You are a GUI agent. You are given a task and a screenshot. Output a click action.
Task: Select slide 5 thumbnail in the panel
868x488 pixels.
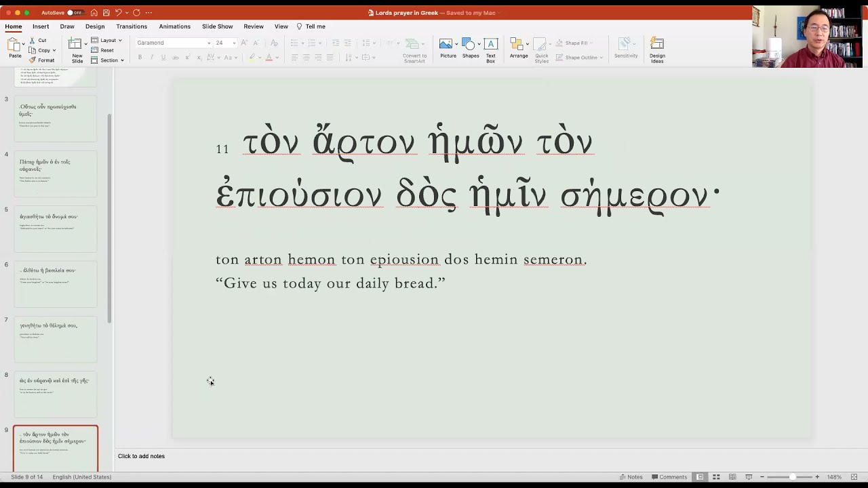tap(56, 229)
